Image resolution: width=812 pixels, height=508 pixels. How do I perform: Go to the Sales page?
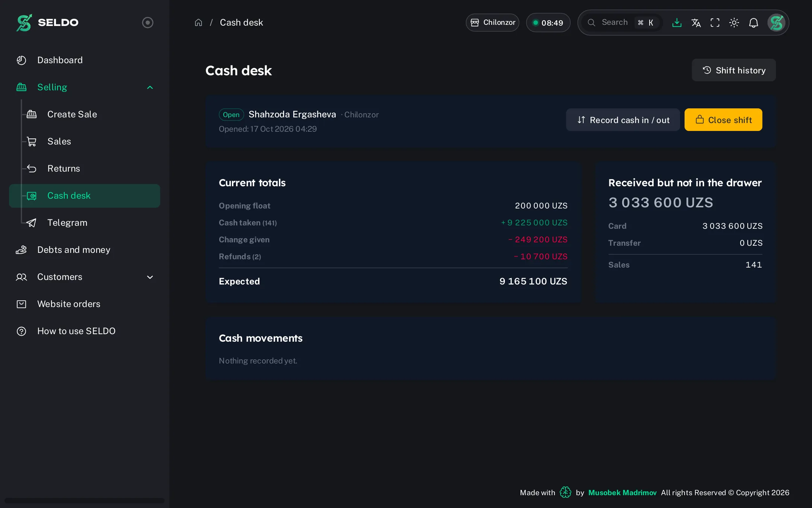85,141
